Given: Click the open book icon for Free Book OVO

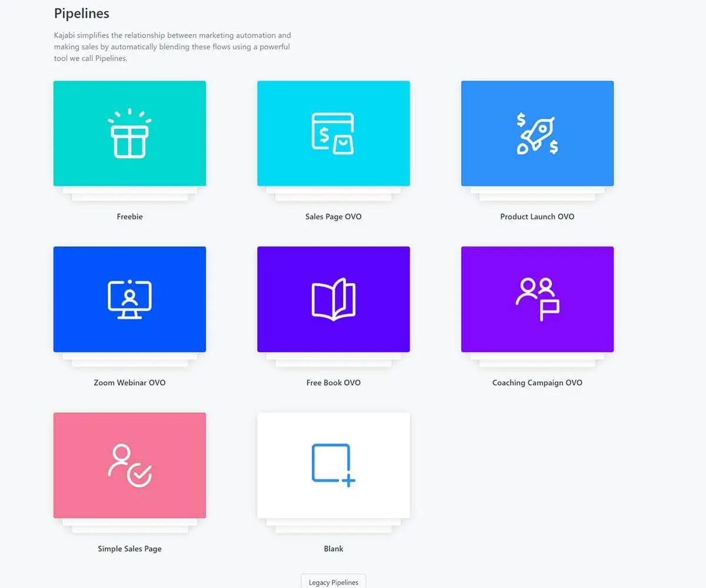Looking at the screenshot, I should (x=333, y=299).
